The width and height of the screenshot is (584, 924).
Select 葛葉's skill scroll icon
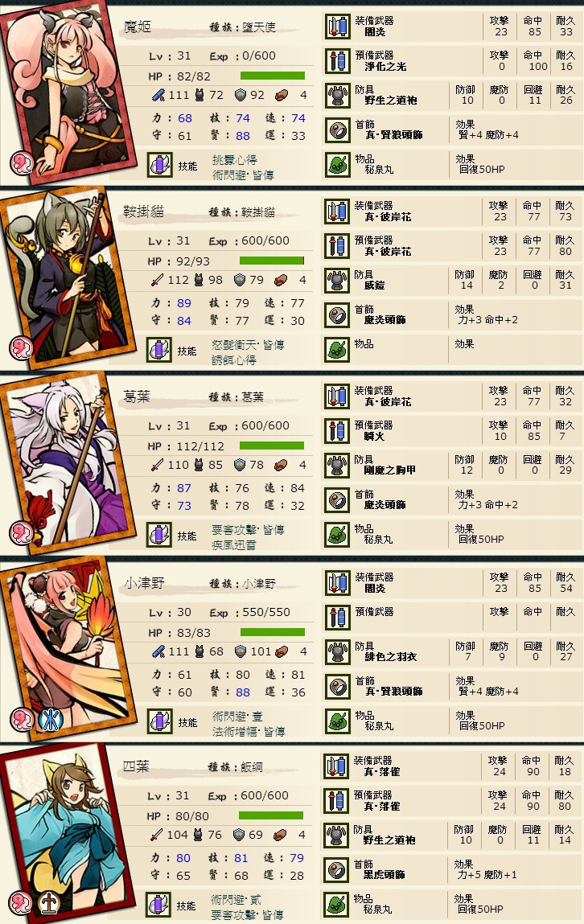[159, 535]
